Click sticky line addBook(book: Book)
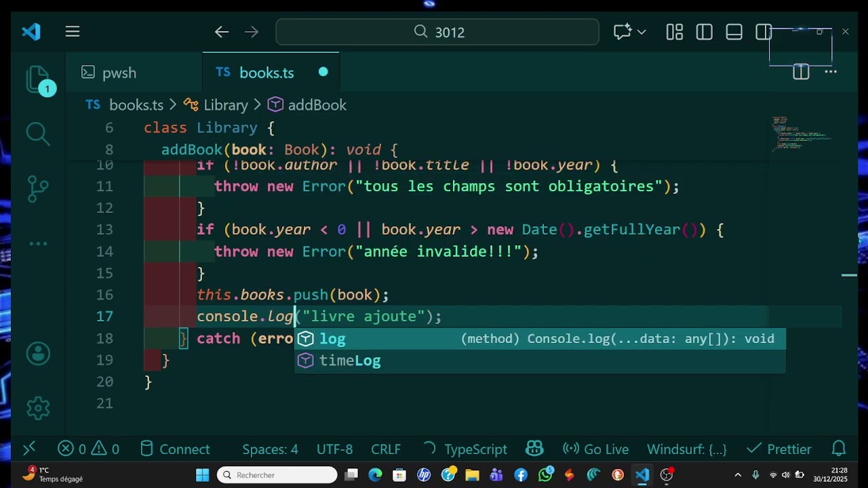Viewport: 868px width, 488px height. 279,149
